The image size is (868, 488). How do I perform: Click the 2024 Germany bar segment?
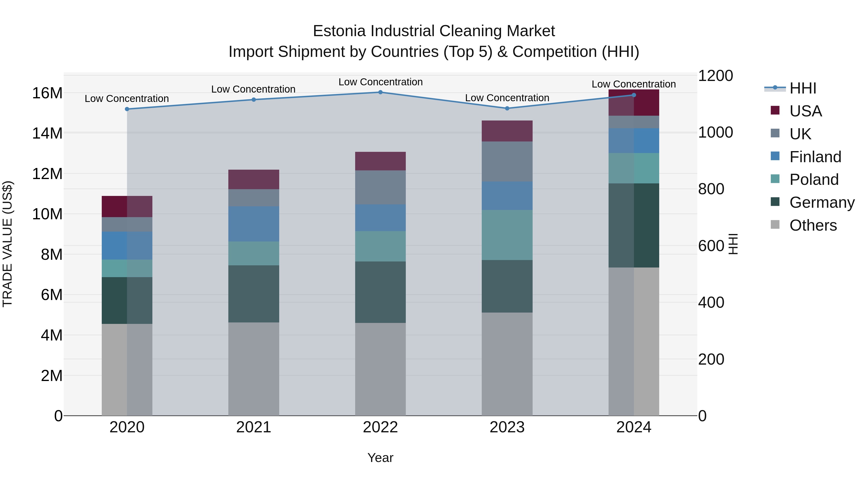pos(634,226)
